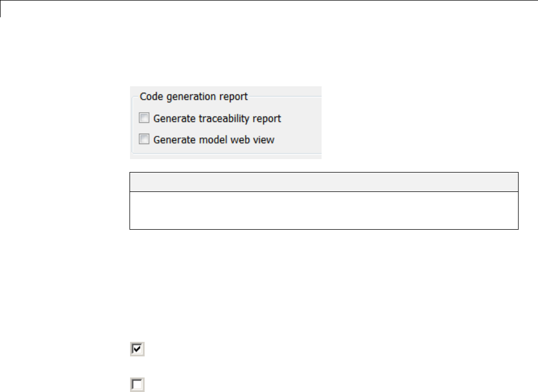Click the right end of the table header row

click(x=507, y=182)
